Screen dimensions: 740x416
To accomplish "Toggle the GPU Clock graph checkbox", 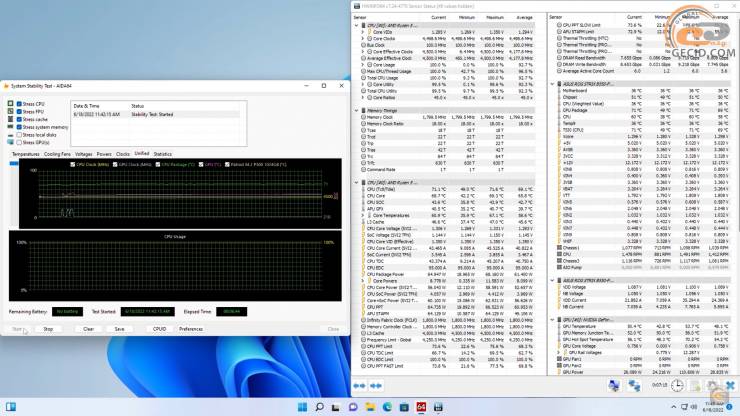I will pos(115,164).
